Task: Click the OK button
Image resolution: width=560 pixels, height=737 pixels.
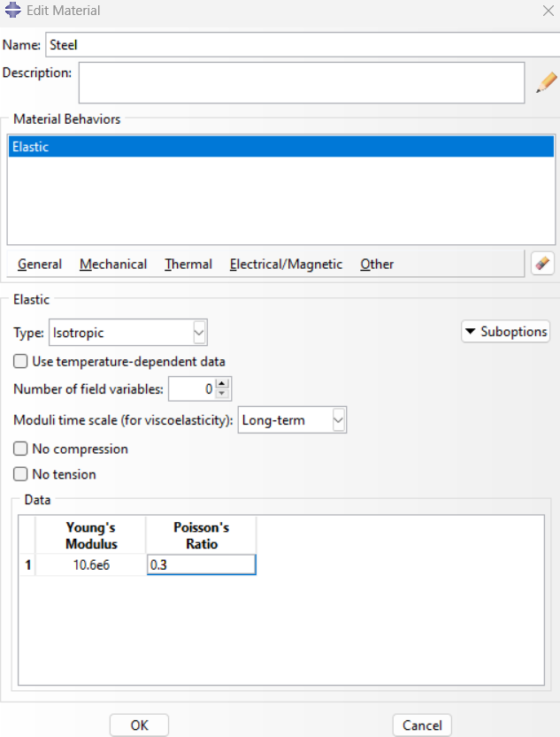Action: 139,725
